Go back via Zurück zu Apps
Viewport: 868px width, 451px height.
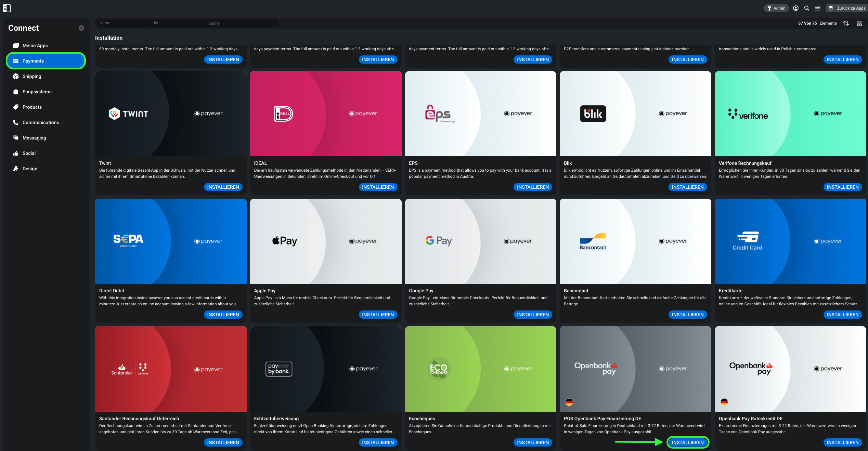pos(847,8)
